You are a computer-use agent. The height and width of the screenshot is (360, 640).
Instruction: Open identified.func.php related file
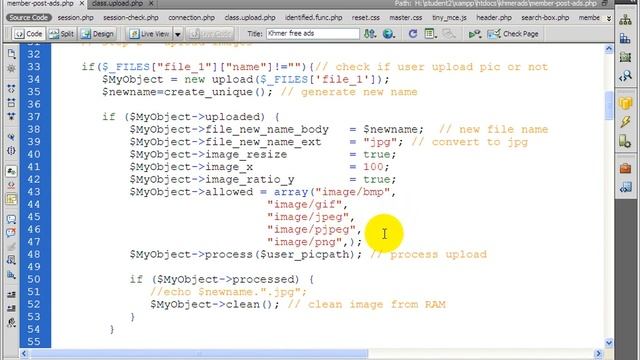[313, 18]
